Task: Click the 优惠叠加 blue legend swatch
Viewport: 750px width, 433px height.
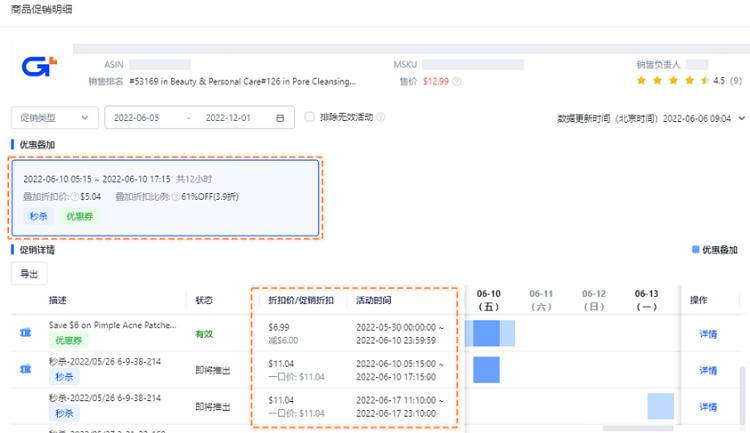Action: tap(696, 250)
